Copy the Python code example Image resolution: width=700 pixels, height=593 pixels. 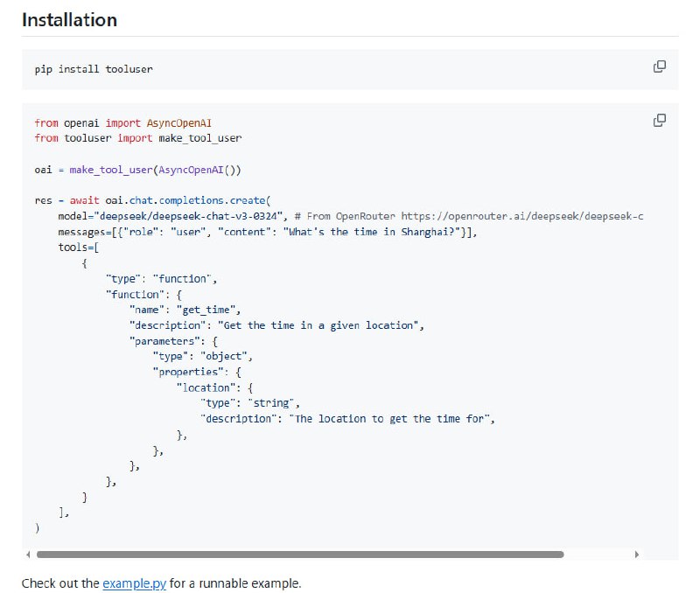[x=660, y=121]
